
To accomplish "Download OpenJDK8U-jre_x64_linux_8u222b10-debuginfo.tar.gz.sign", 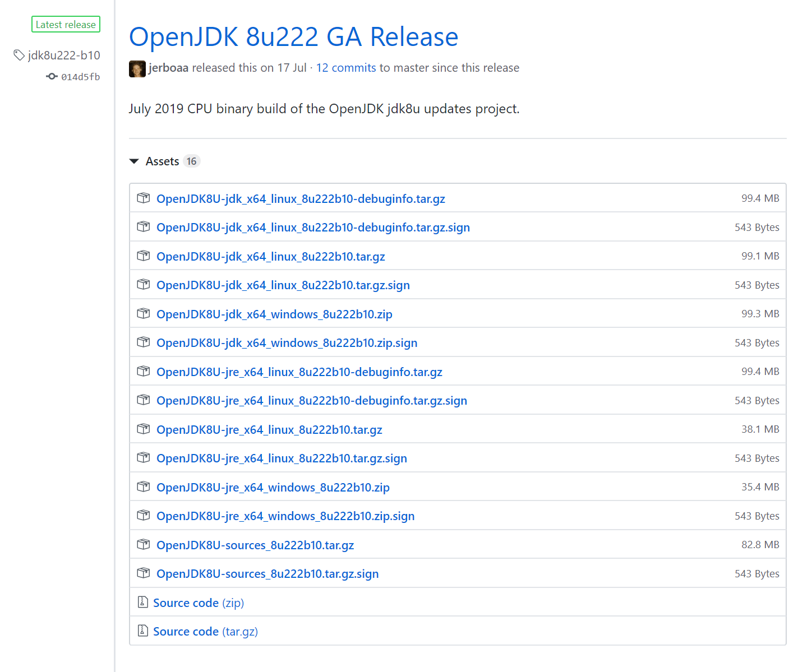I will pyautogui.click(x=312, y=401).
